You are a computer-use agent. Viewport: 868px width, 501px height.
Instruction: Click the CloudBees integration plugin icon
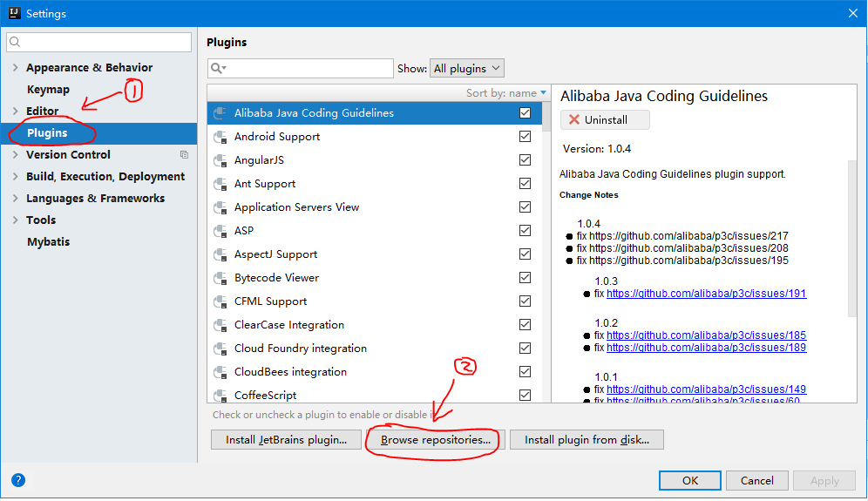(x=220, y=372)
